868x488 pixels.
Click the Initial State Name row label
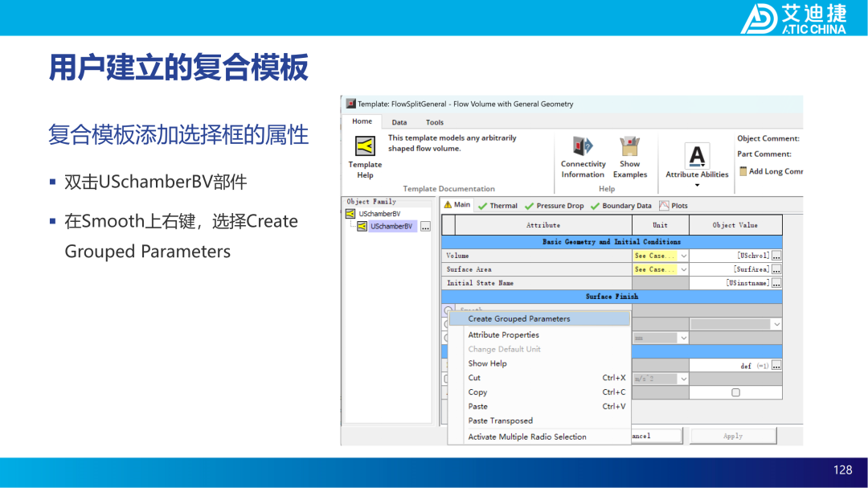click(537, 284)
